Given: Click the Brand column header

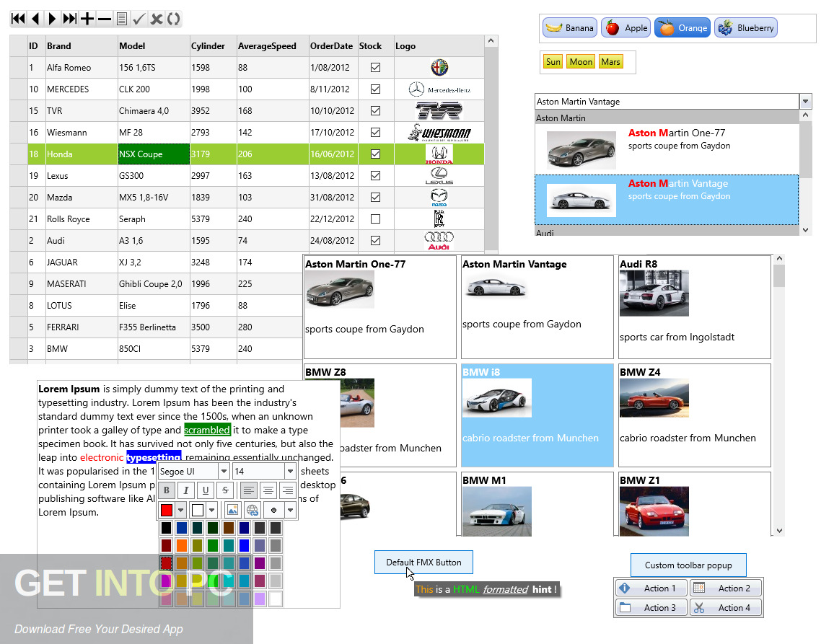Looking at the screenshot, I should (x=82, y=45).
